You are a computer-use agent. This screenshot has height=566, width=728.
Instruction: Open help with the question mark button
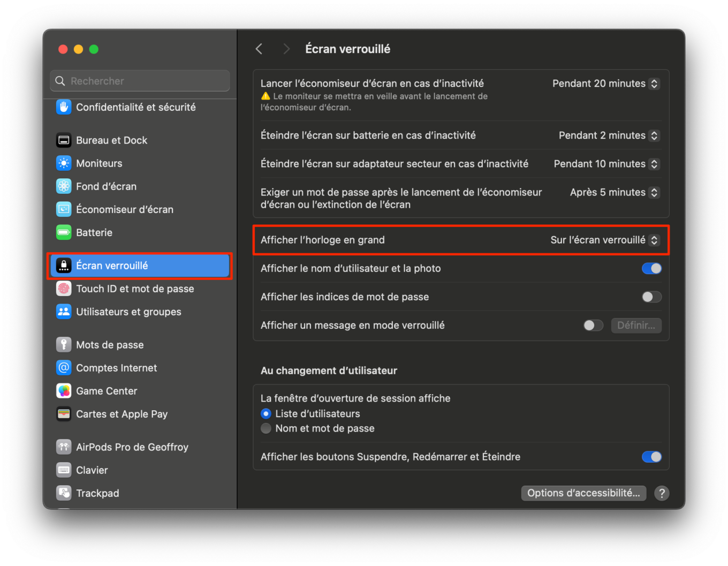pos(662,493)
